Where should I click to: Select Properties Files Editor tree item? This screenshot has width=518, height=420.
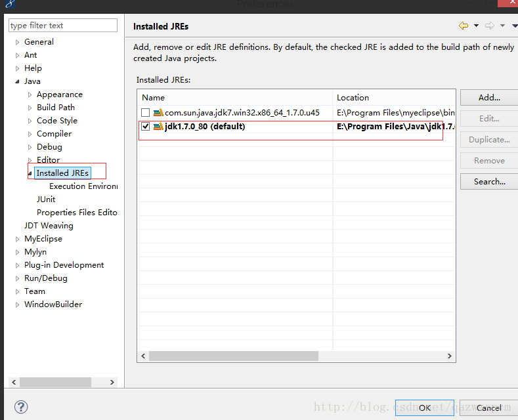pyautogui.click(x=77, y=213)
